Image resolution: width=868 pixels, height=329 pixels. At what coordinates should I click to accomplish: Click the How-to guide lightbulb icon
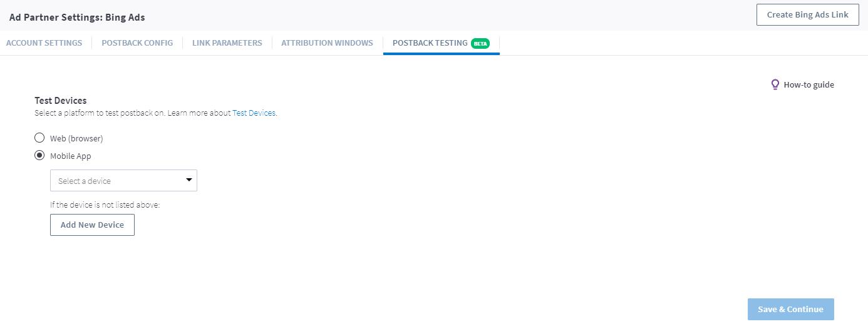[x=775, y=84]
